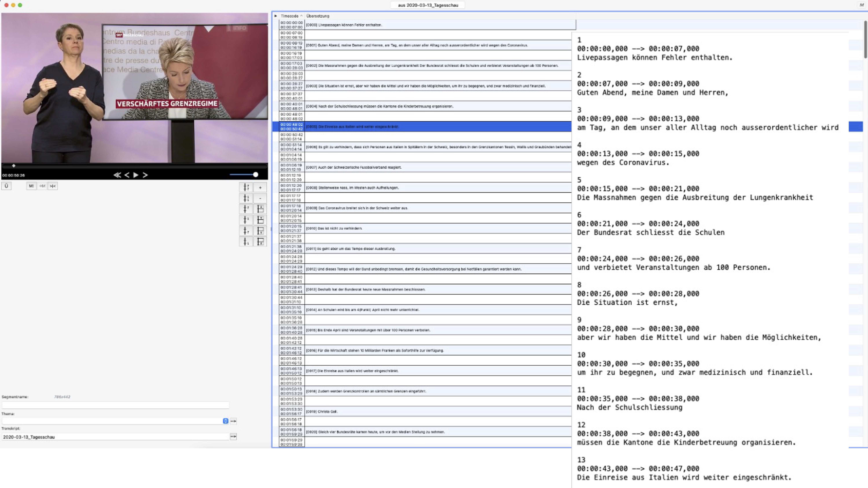Click the →M marker button
Image resolution: width=868 pixels, height=488 pixels.
coord(42,186)
